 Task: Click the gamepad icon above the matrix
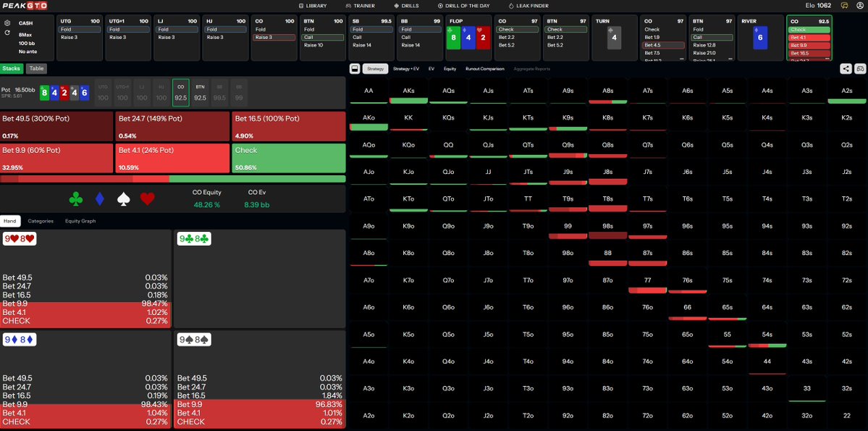(x=860, y=69)
